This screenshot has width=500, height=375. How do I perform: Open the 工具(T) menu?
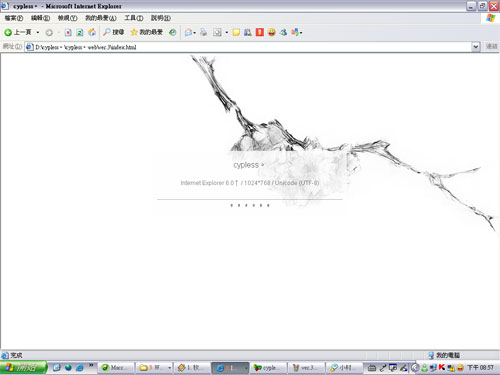(134, 18)
